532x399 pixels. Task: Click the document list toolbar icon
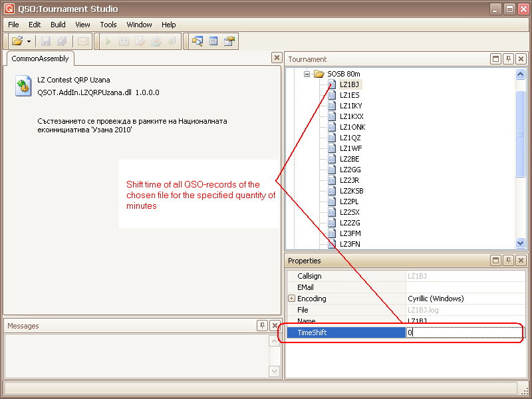(x=213, y=41)
